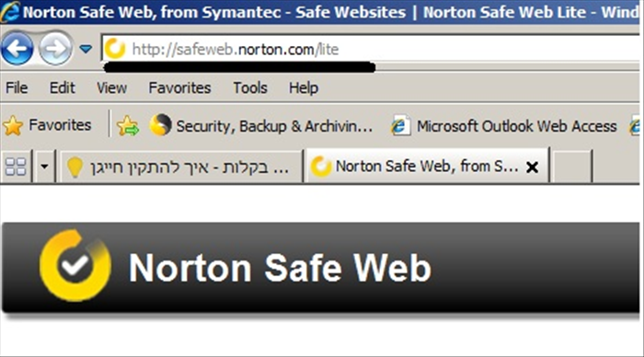Viewport: 644px width, 357px height.
Task: Open the Edit menu
Action: 62,87
